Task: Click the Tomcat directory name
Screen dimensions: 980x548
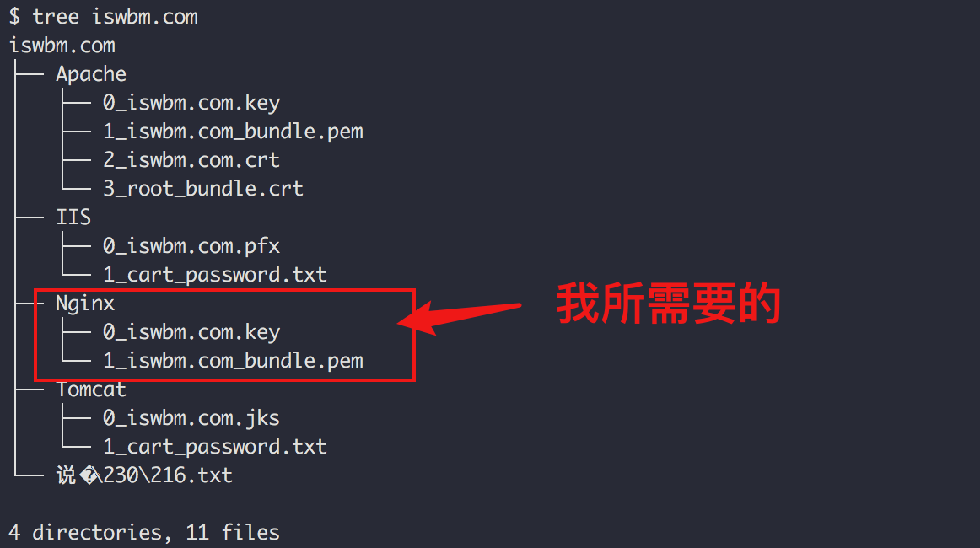Action: tap(91, 390)
